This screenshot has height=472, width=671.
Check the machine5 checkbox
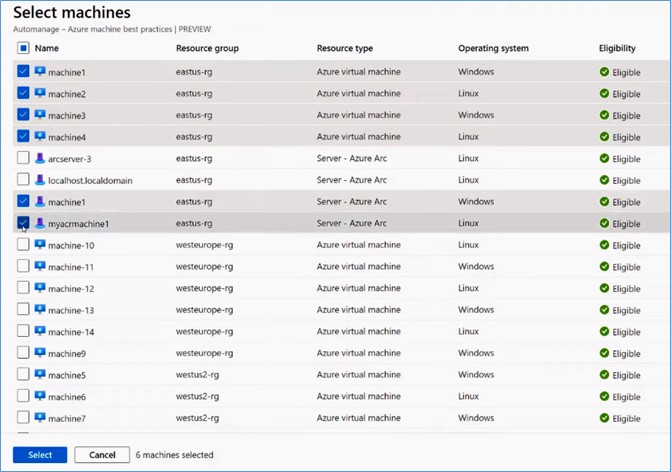pos(23,374)
